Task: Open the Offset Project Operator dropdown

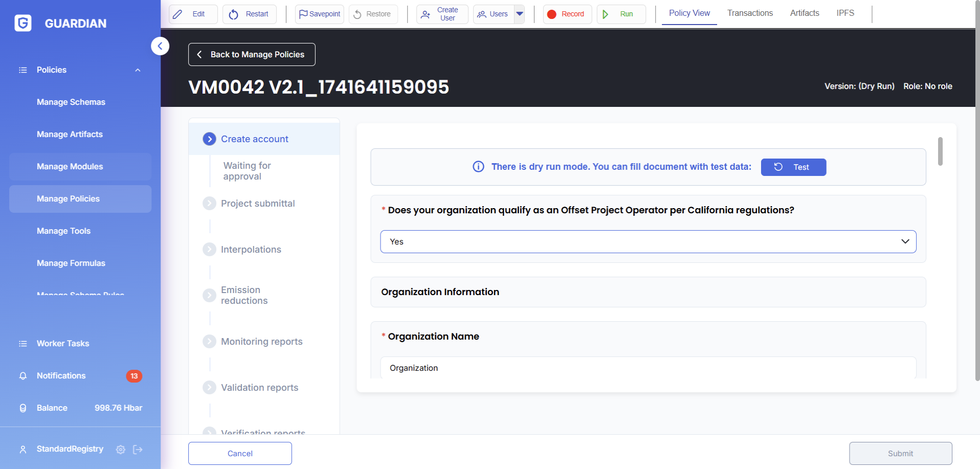Action: point(648,241)
